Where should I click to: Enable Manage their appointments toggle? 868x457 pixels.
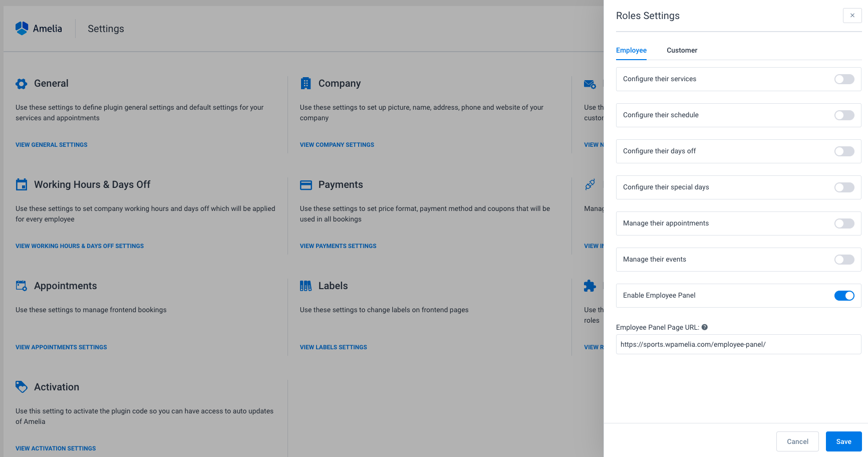(x=844, y=223)
